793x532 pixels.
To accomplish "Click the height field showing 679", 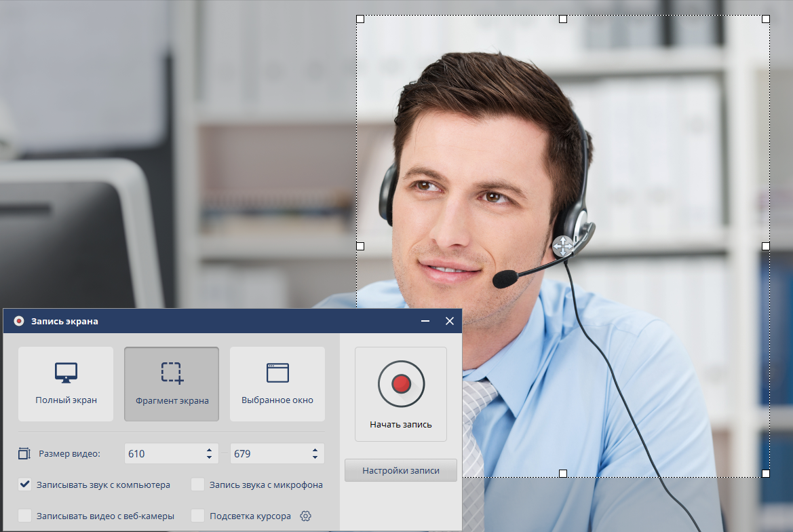I will click(x=277, y=453).
